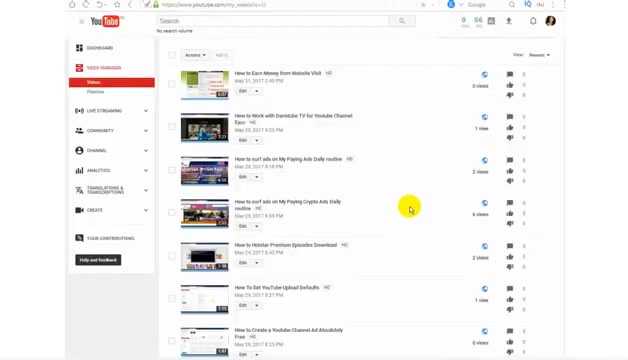This screenshot has width=628, height=360.
Task: Check the box for Earn Money from Website Visit
Action: pos(171,84)
